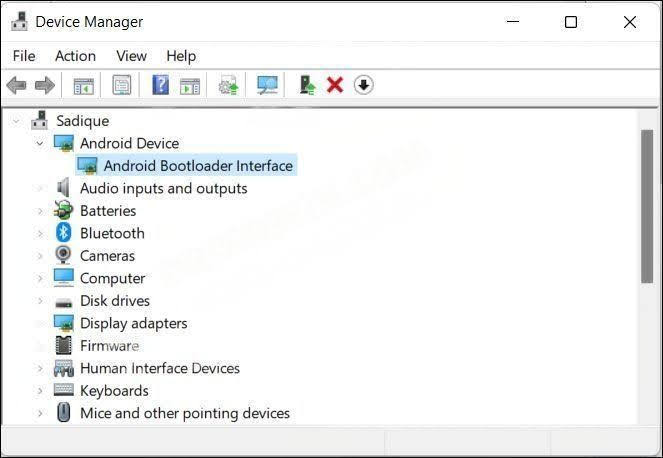Select the Cameras label
663x458 pixels.
[x=107, y=256]
